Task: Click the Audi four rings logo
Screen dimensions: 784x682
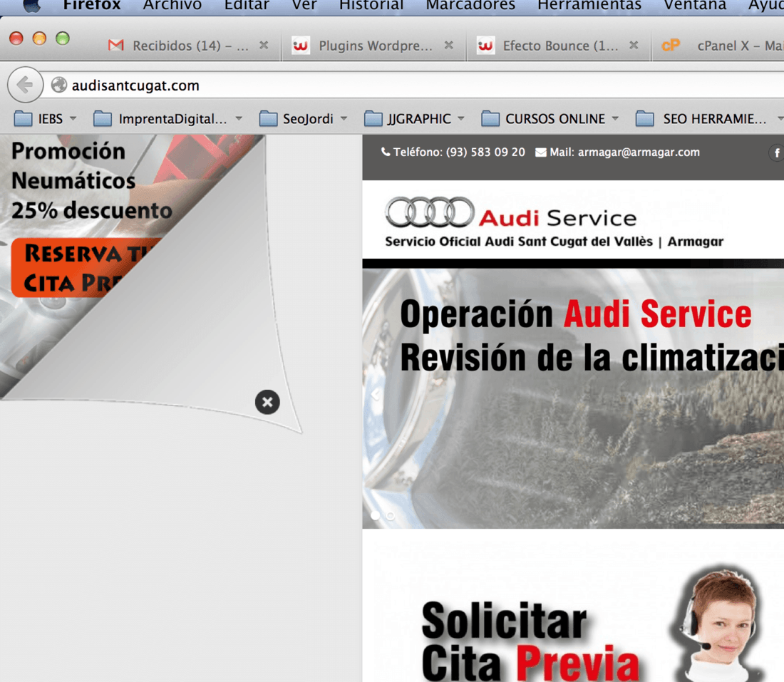Action: [x=430, y=212]
